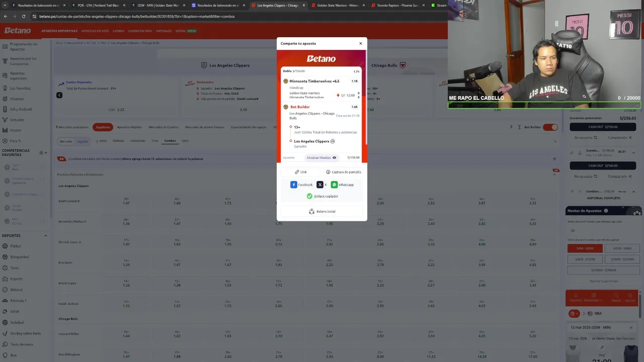Open Historial Completo link
Image resolution: width=644 pixels, height=362 pixels.
pos(604,198)
